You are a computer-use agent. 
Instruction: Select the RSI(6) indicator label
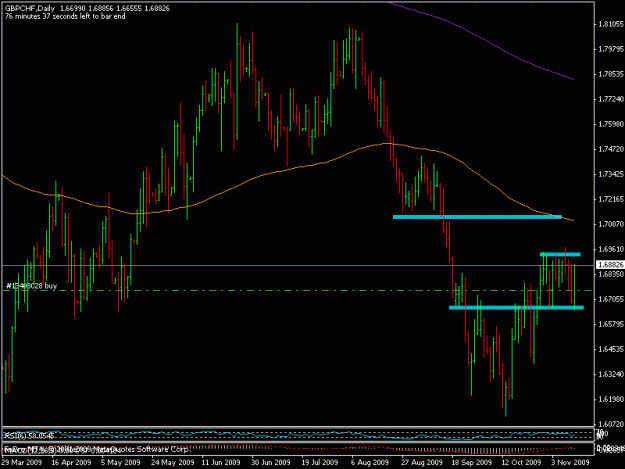tap(28, 436)
